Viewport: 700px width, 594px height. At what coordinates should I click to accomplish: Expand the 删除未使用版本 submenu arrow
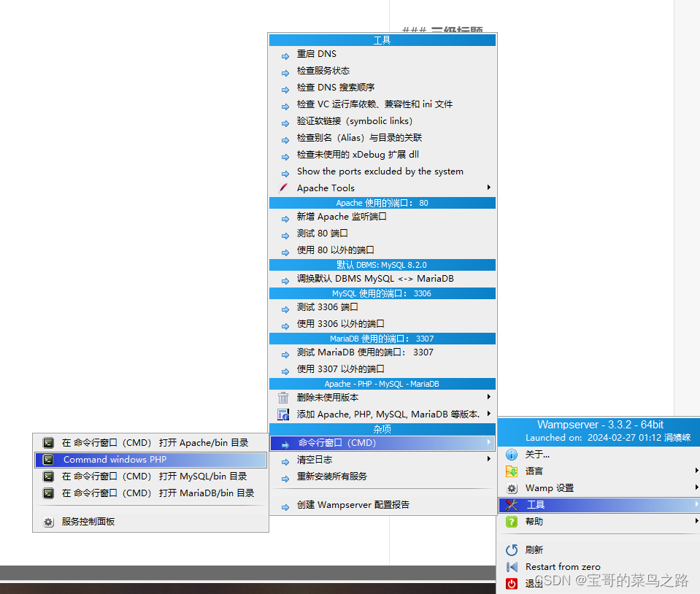489,397
